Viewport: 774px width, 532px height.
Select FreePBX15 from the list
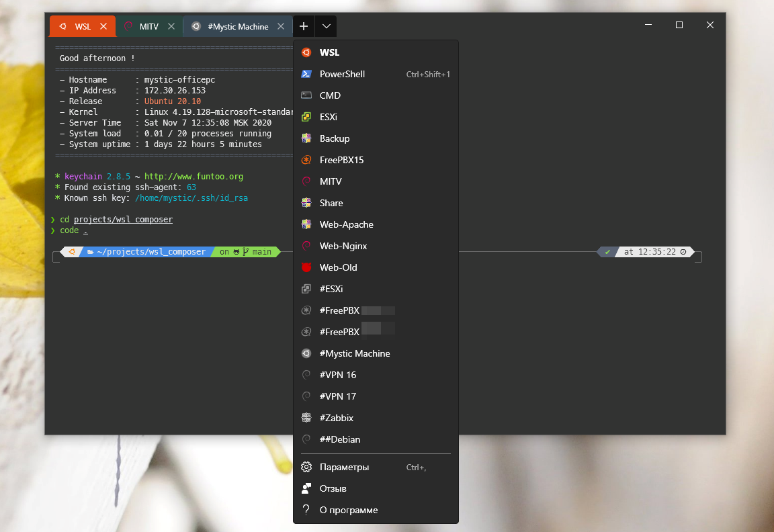pos(376,160)
